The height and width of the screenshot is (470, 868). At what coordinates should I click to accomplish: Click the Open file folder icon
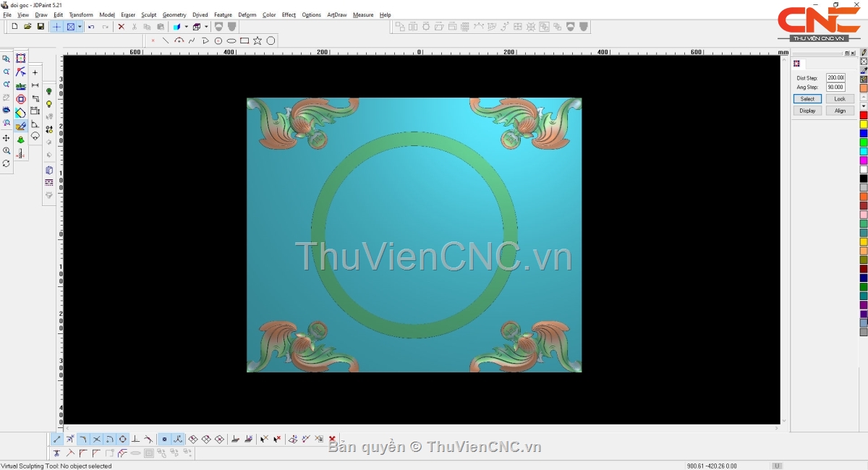click(27, 27)
